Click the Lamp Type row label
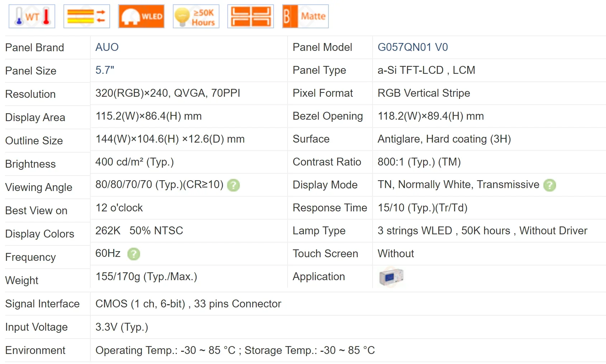The width and height of the screenshot is (606, 364). tap(319, 231)
